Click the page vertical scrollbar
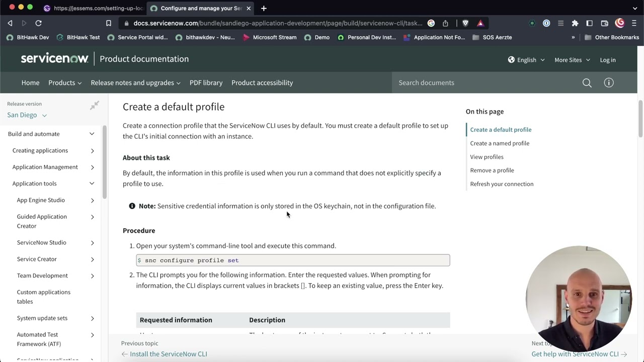This screenshot has width=644, height=362. coord(640,119)
